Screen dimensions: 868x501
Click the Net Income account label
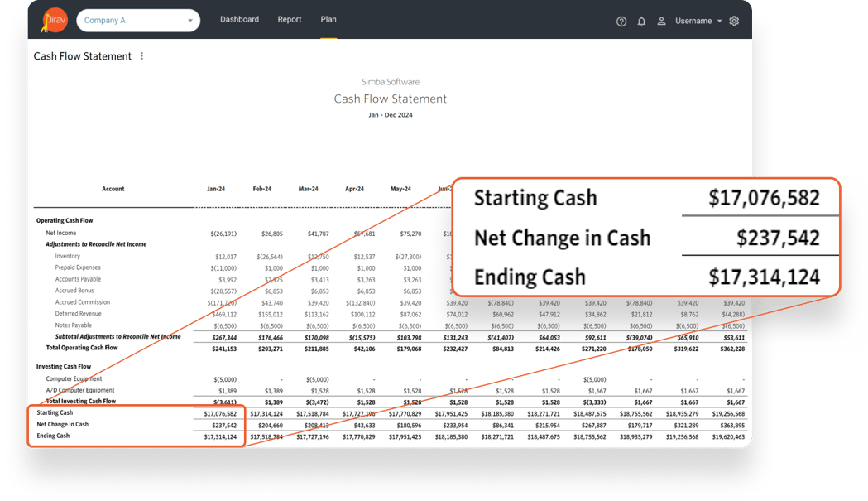62,234
